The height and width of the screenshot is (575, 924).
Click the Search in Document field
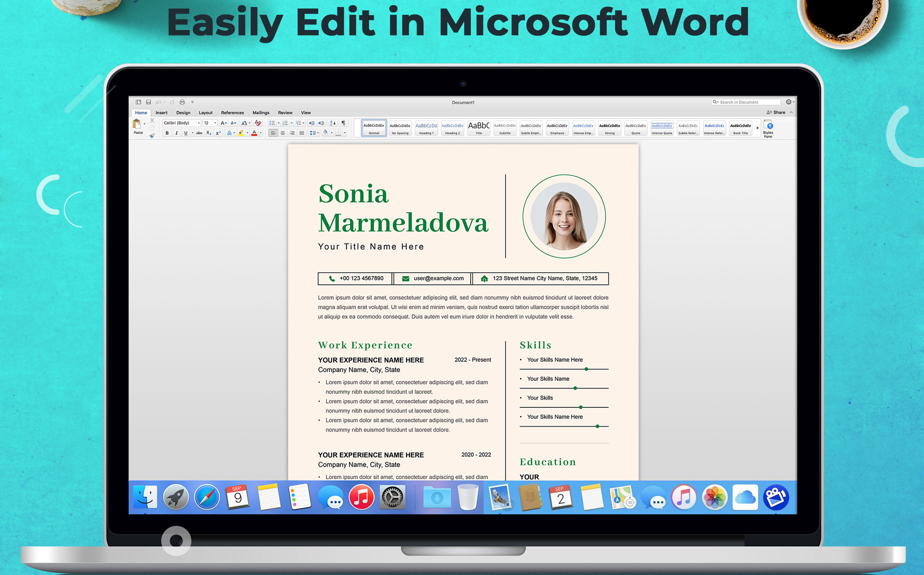747,102
